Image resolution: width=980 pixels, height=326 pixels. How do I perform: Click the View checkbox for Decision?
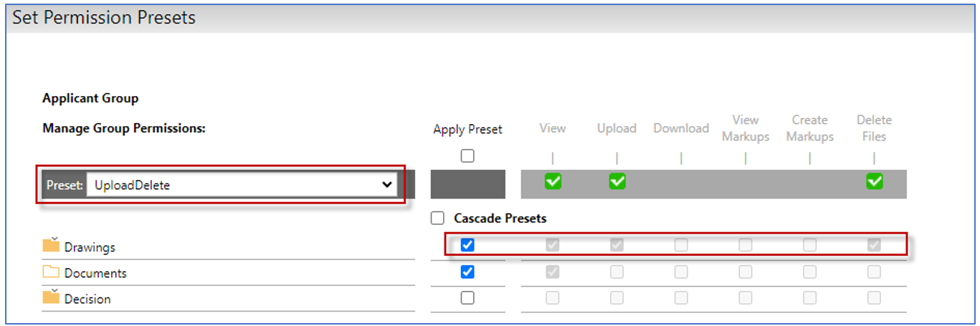[x=553, y=297]
